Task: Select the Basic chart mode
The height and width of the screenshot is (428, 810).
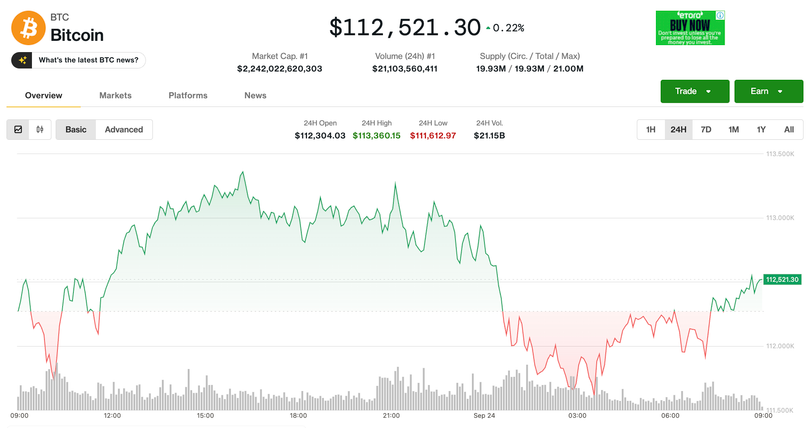Action: pyautogui.click(x=76, y=129)
